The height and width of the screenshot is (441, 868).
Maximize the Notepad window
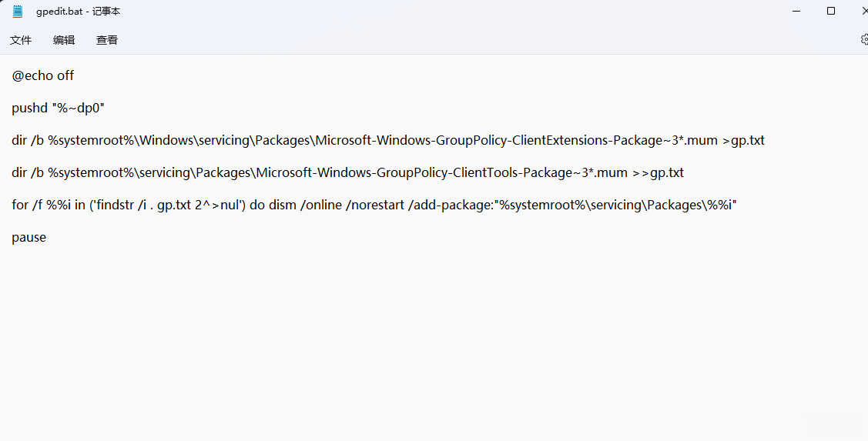(x=831, y=11)
